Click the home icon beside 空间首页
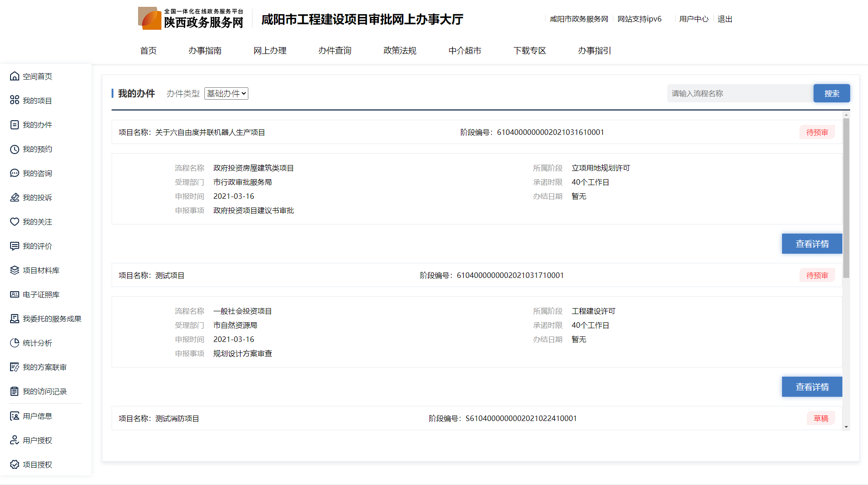The height and width of the screenshot is (485, 868). [15, 76]
